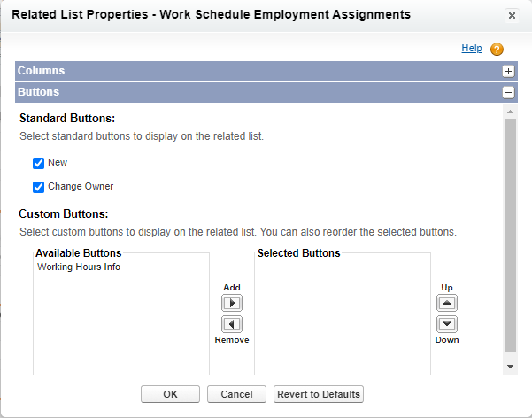Click the Add right-arrow button

coord(231,303)
